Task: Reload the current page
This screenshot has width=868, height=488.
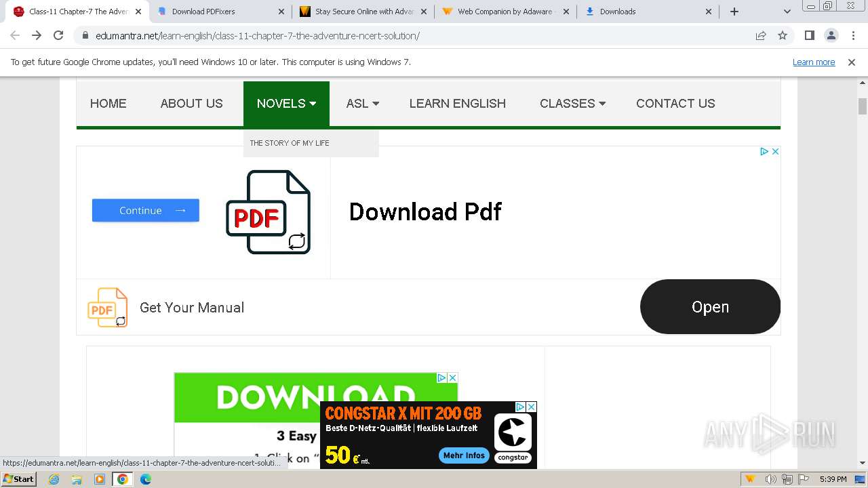Action: click(x=58, y=35)
